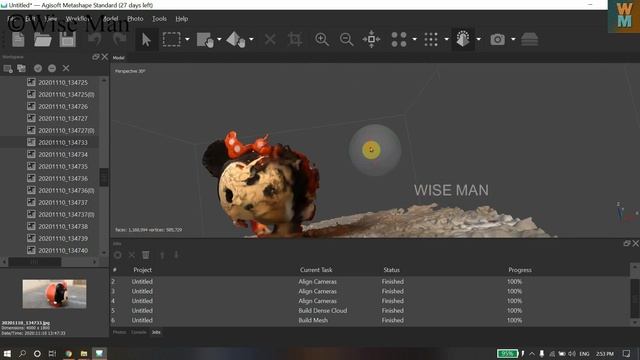Toggle the textured model view mode
Screen dimensions: 640x360
click(463, 40)
